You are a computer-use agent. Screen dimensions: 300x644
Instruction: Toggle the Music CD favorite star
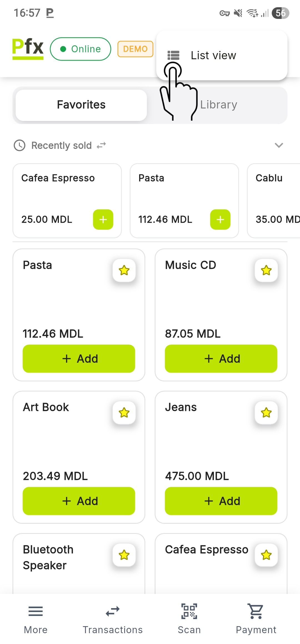point(266,270)
